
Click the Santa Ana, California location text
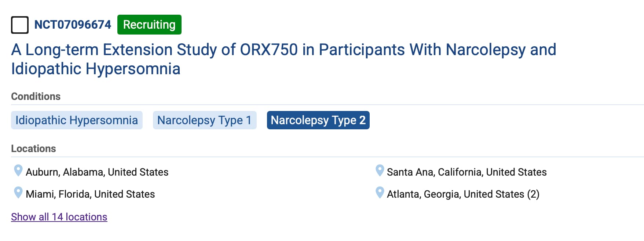[466, 172]
